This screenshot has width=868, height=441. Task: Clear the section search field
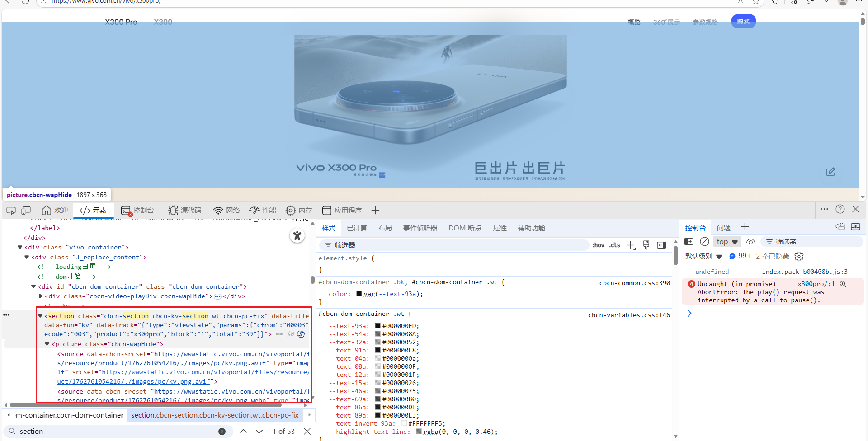[x=222, y=432]
